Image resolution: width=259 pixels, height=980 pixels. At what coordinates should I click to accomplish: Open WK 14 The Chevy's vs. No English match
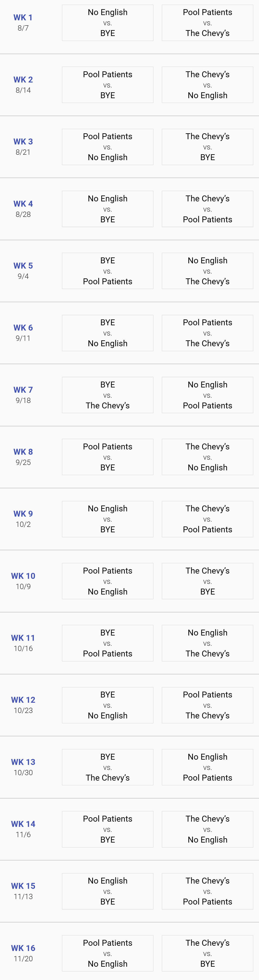pos(207,829)
